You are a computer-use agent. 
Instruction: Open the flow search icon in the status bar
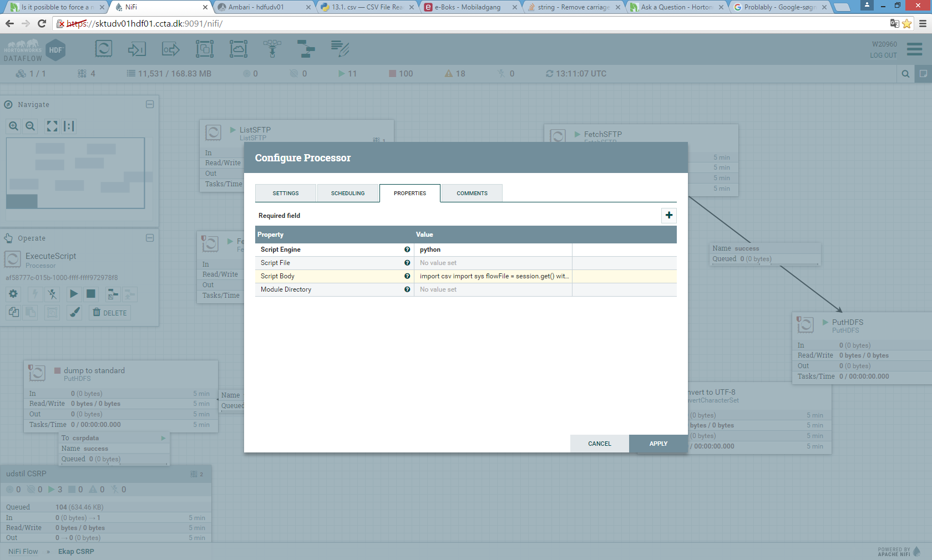(x=905, y=73)
